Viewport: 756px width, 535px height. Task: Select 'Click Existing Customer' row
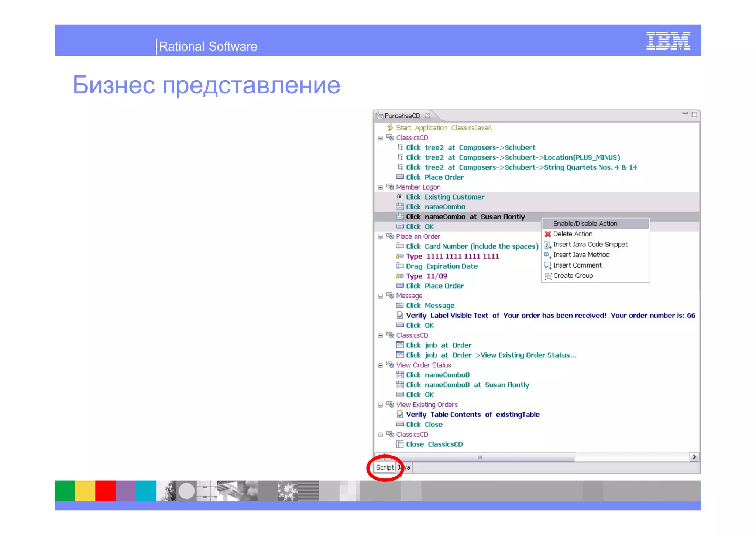click(537, 197)
